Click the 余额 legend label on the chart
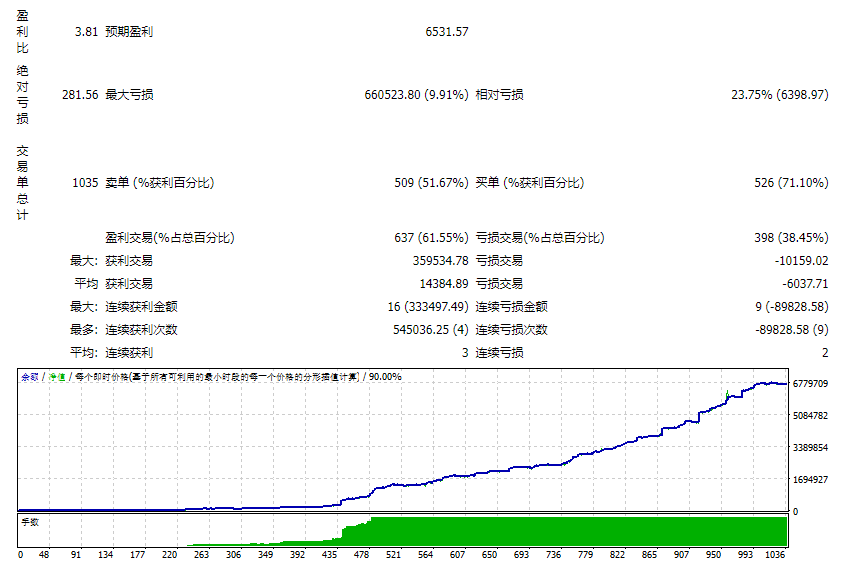This screenshot has height=563, width=846. (x=29, y=377)
